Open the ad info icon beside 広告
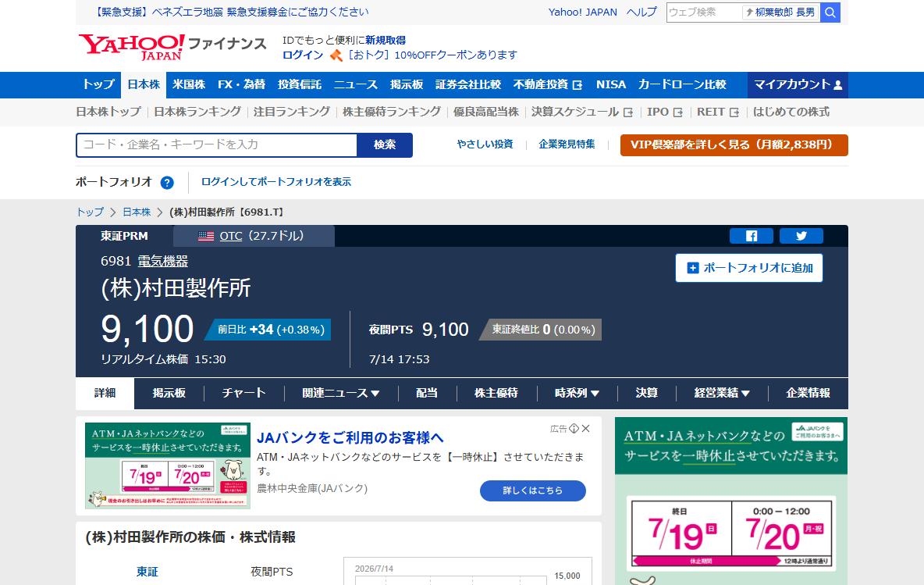 574,429
